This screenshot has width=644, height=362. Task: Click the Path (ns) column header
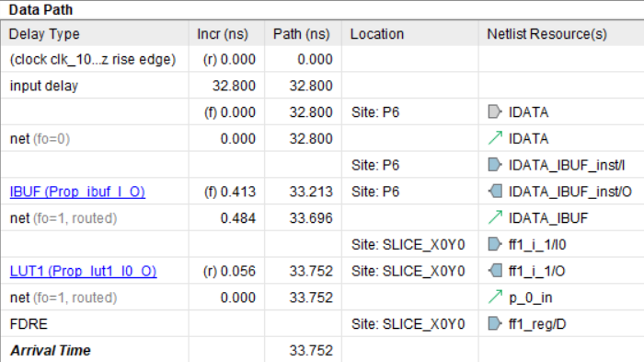(x=302, y=34)
